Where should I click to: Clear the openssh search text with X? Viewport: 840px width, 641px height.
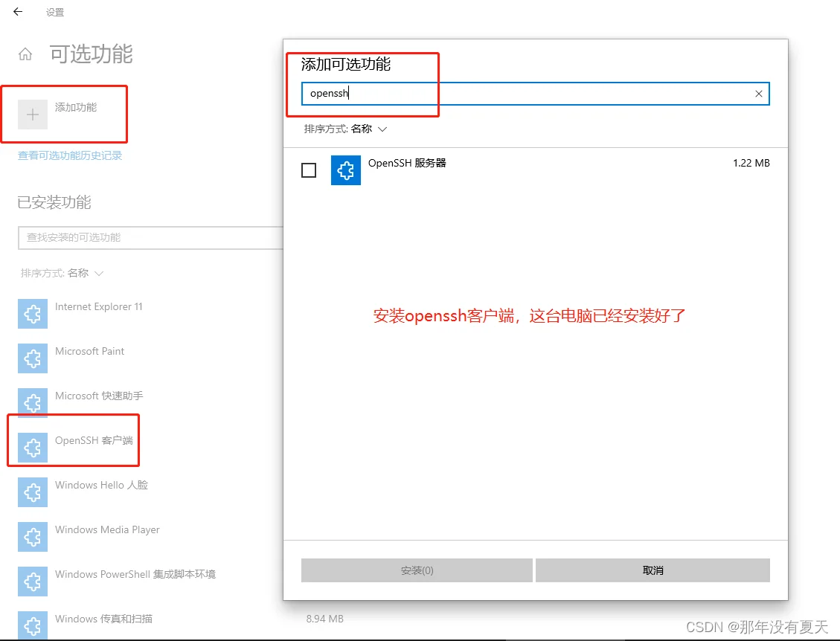click(x=759, y=94)
